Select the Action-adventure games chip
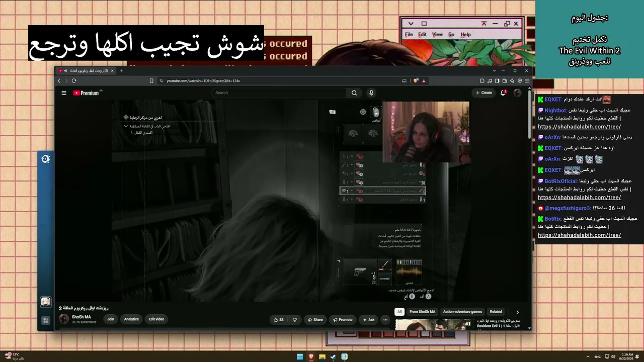644x362 pixels. click(462, 312)
